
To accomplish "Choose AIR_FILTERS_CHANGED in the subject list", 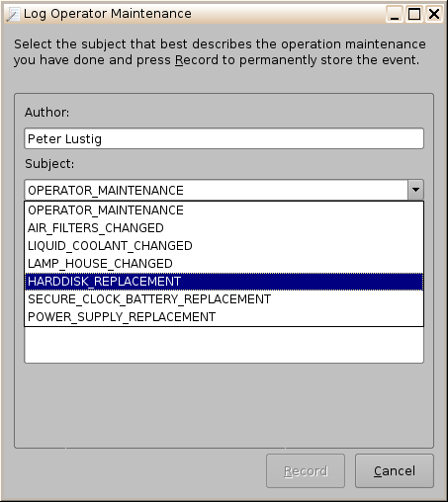I will click(224, 228).
